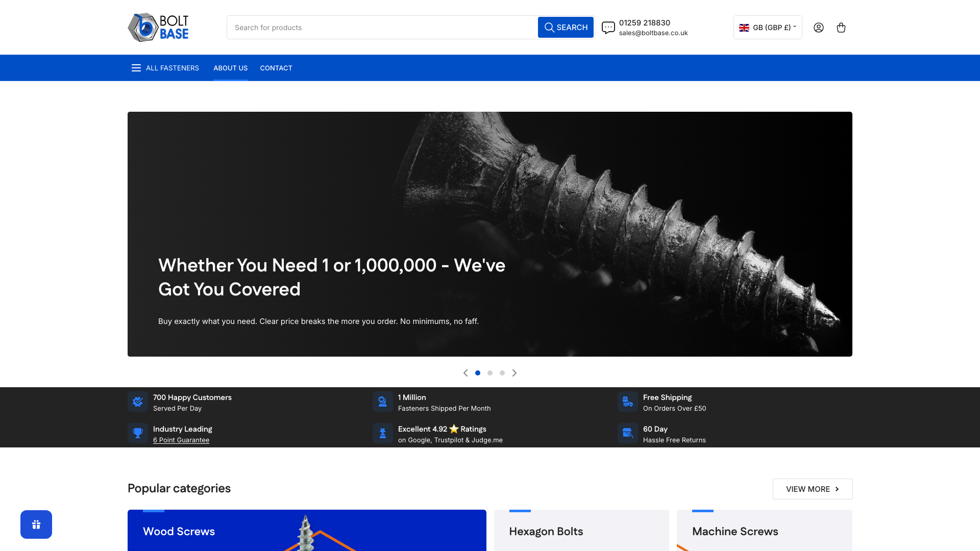Expand the All Fasteners menu

point(165,68)
